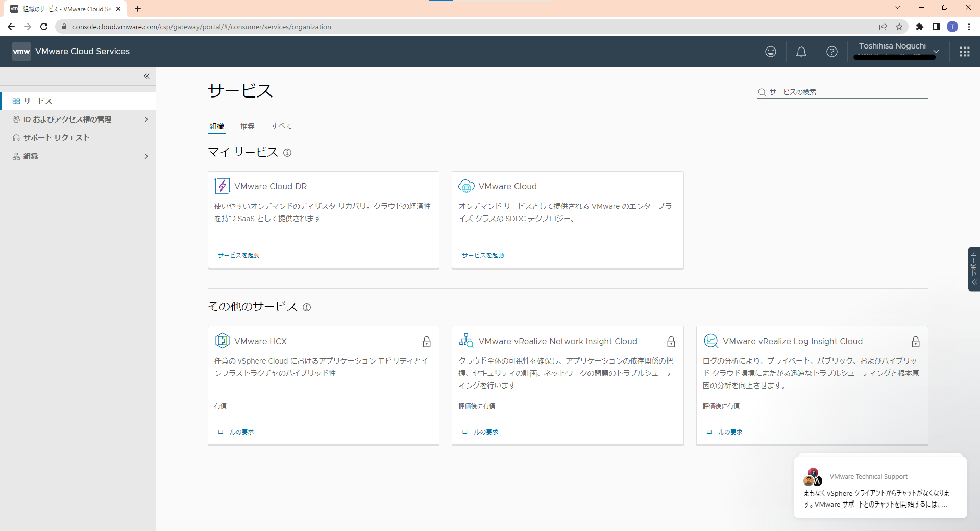
Task: Click the browser address bar URL
Action: point(202,27)
